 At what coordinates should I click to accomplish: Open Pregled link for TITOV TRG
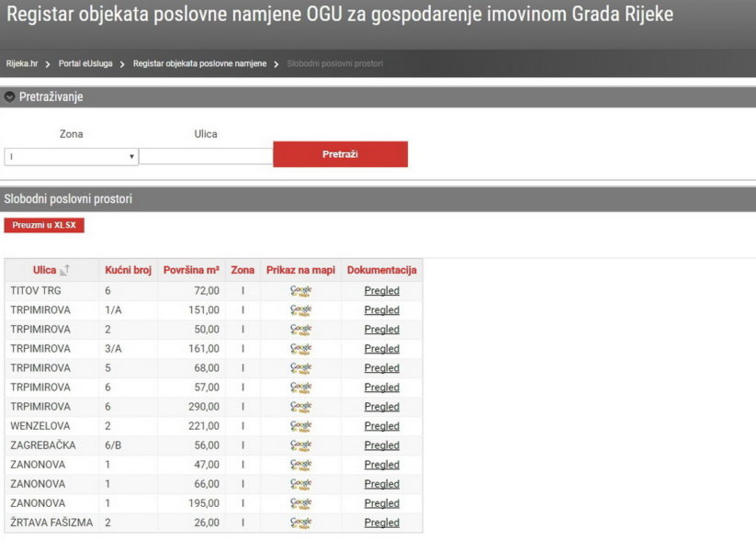tap(381, 290)
